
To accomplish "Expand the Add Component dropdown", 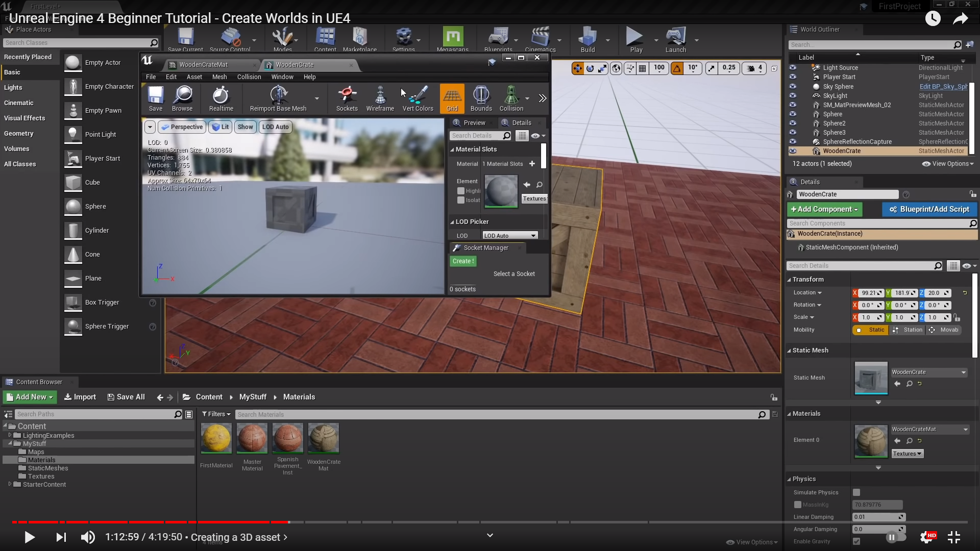I will tap(824, 209).
